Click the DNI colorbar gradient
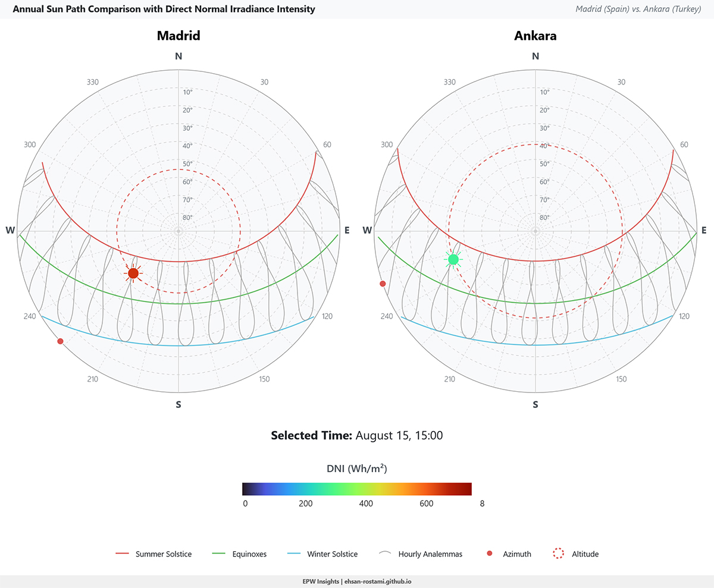714x588 pixels. click(x=357, y=488)
